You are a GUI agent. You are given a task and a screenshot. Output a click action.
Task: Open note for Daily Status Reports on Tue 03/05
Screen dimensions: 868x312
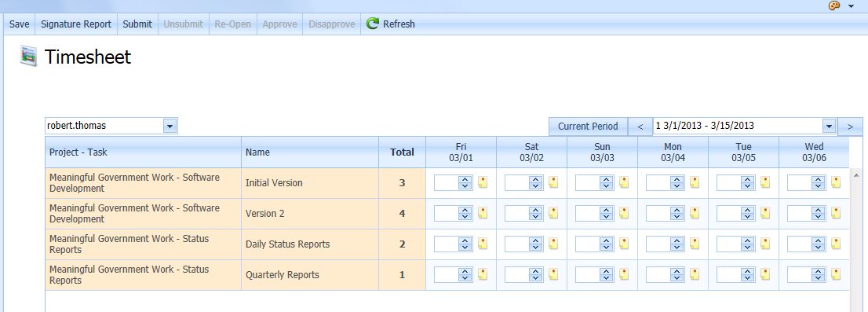click(765, 244)
